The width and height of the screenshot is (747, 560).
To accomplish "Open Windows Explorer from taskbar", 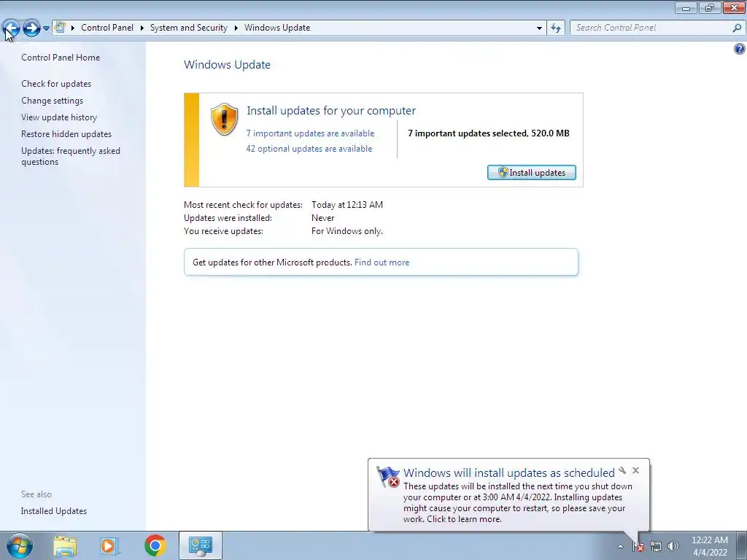I will 65,545.
